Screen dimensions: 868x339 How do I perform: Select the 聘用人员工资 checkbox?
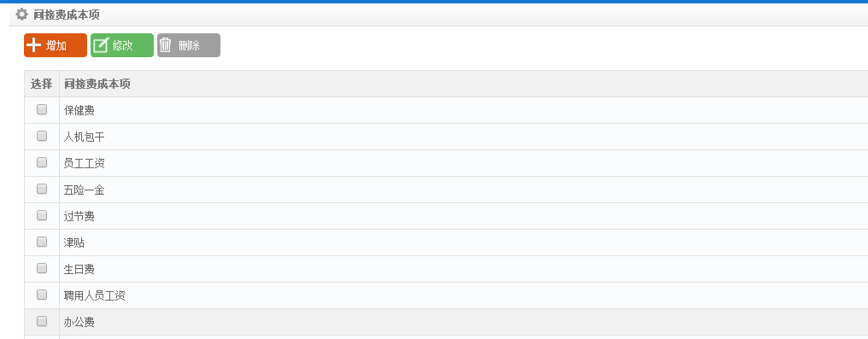[x=42, y=295]
